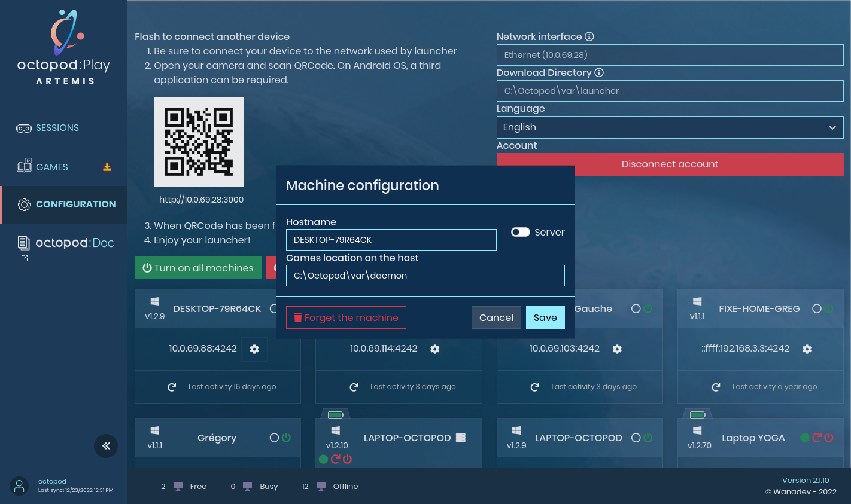The height and width of the screenshot is (504, 851).
Task: Click power icon on Grégory machine
Action: [287, 438]
